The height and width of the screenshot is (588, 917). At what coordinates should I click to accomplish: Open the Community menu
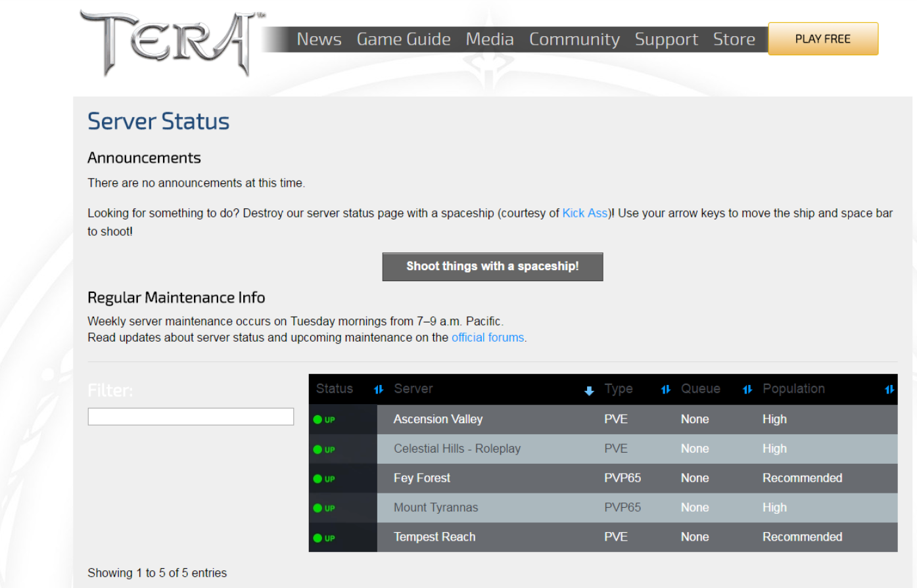[575, 39]
